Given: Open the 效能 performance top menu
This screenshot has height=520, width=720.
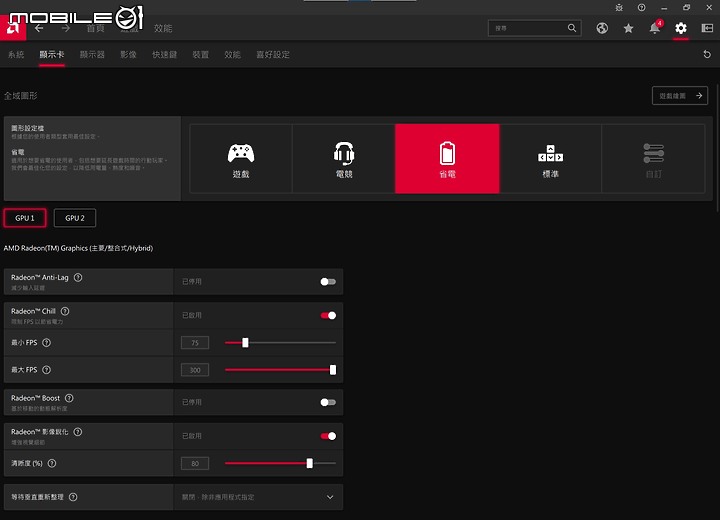Looking at the screenshot, I should [x=163, y=28].
